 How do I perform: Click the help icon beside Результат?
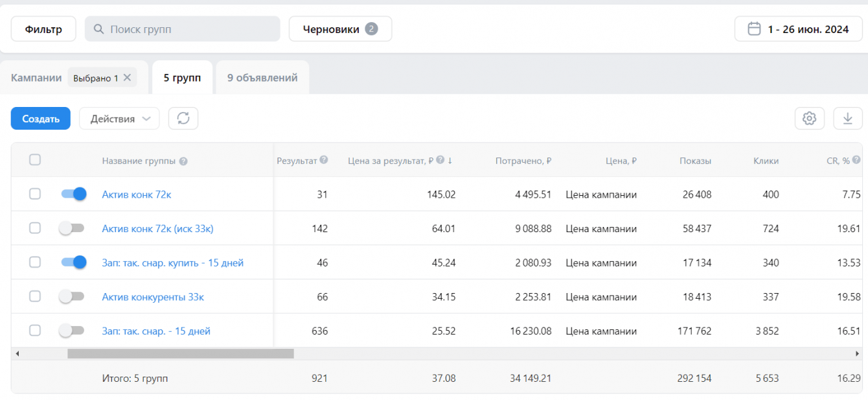click(x=324, y=160)
